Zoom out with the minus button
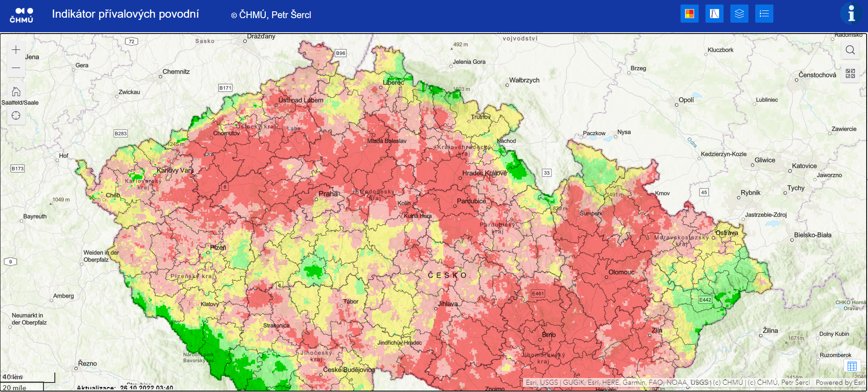Image resolution: width=868 pixels, height=392 pixels. pos(16,68)
